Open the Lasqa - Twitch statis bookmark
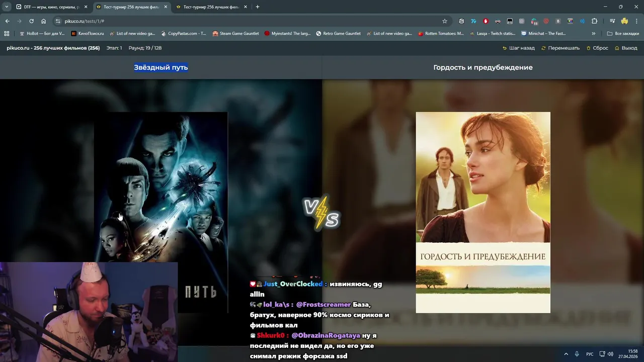 click(x=492, y=34)
